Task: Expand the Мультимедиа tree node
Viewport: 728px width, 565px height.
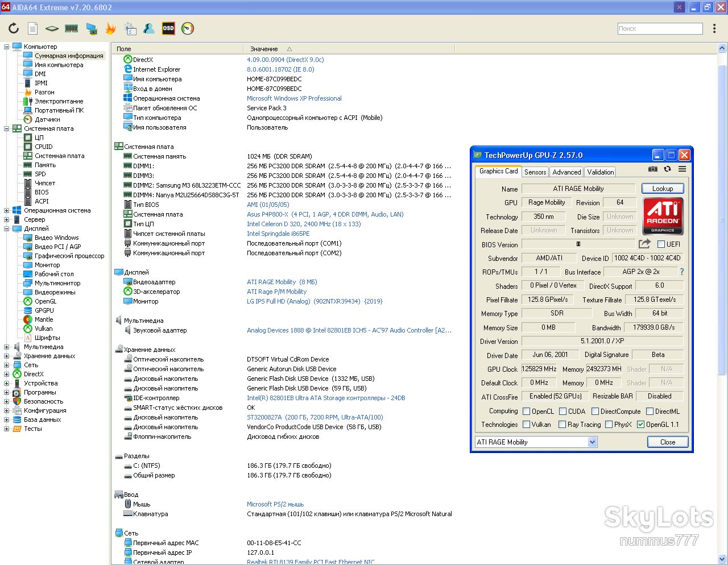Action: click(x=6, y=347)
